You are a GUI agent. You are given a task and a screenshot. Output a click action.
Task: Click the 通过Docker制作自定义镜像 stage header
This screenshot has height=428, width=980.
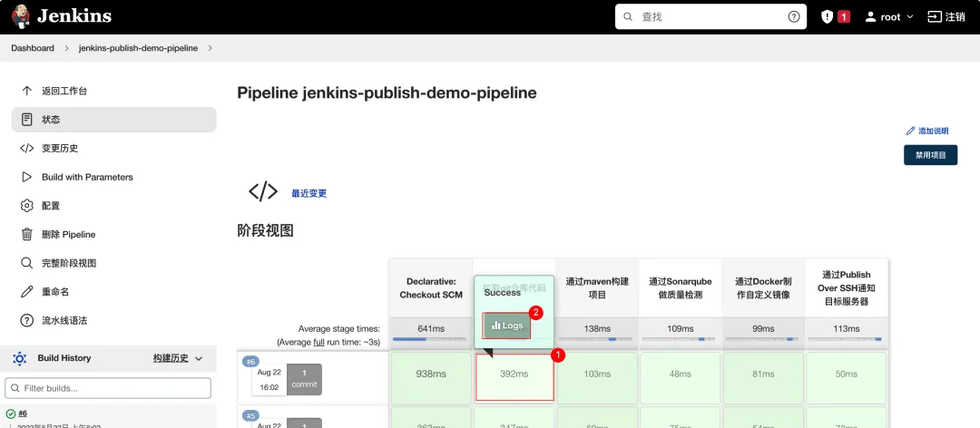(763, 288)
